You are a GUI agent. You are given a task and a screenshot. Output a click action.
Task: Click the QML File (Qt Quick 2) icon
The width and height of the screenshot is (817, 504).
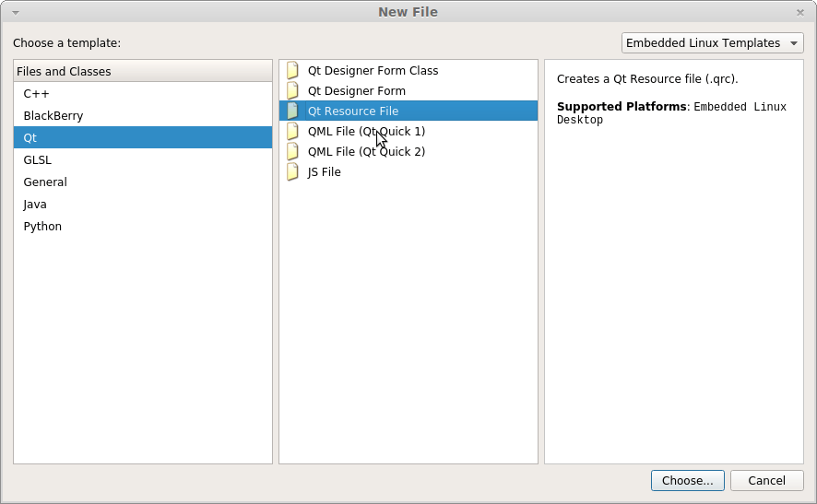(293, 151)
